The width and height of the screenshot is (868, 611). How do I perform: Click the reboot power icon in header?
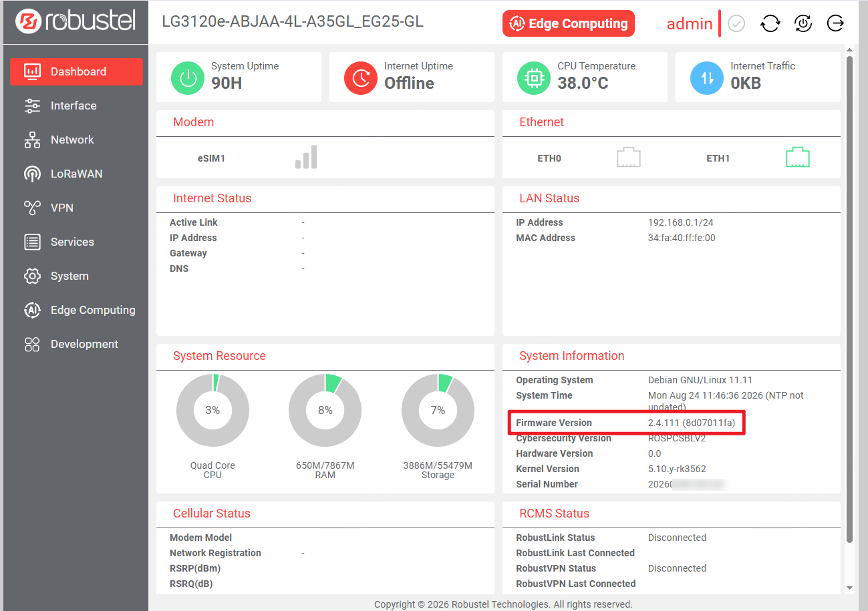803,23
